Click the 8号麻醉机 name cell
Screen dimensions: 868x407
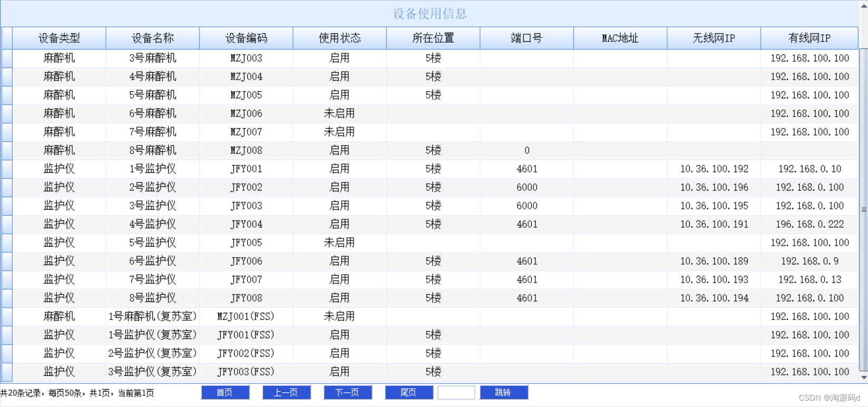tap(153, 150)
